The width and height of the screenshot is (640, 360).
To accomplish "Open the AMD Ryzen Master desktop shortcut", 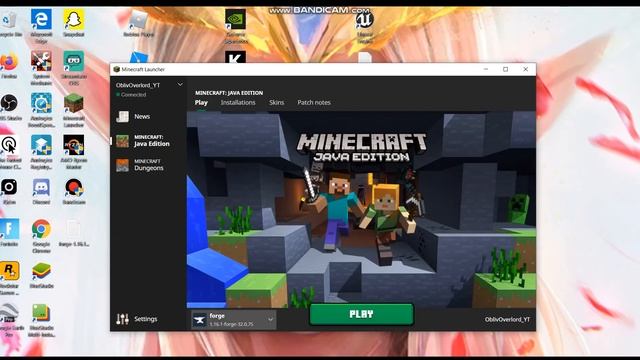I will point(74,152).
